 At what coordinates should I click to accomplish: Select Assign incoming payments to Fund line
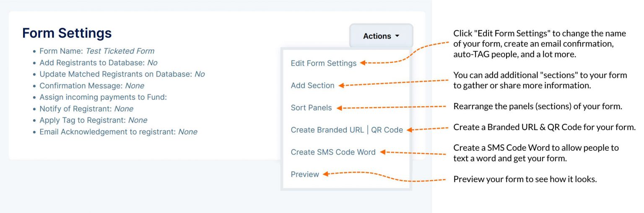[x=103, y=97]
